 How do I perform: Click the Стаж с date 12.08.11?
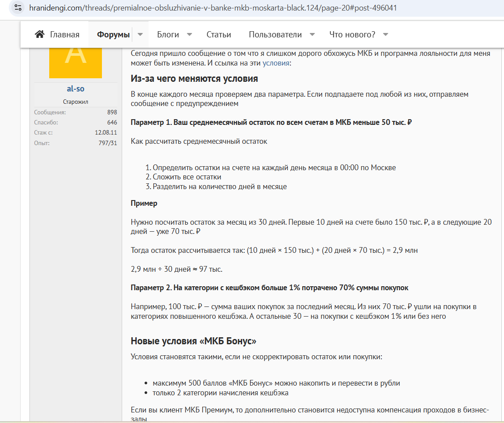(106, 132)
